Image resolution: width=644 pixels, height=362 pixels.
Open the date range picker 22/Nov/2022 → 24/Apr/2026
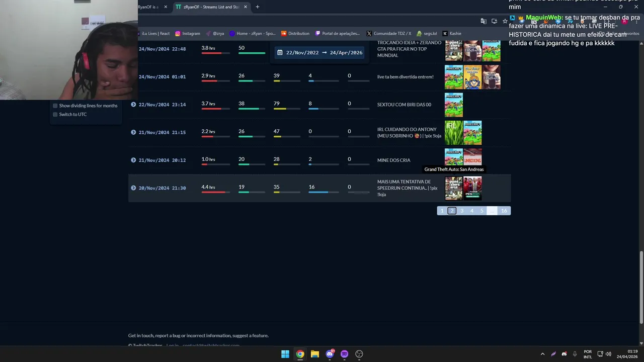319,52
